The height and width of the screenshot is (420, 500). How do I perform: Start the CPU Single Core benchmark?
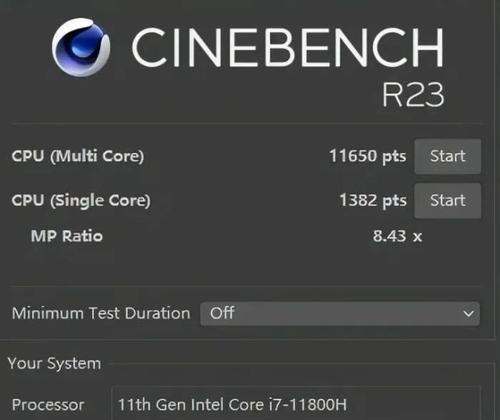click(x=448, y=201)
